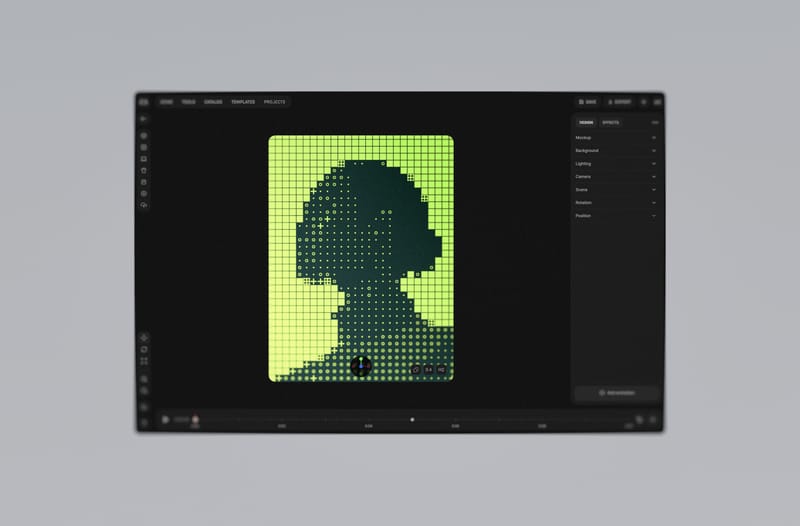This screenshot has width=800, height=526.
Task: Select the image frame icon in left sidebar
Action: (x=144, y=159)
